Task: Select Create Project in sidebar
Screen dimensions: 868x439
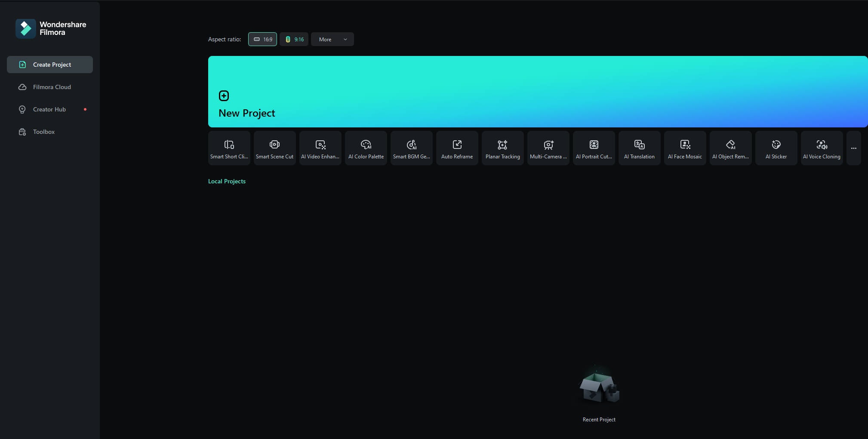Action: (x=50, y=65)
